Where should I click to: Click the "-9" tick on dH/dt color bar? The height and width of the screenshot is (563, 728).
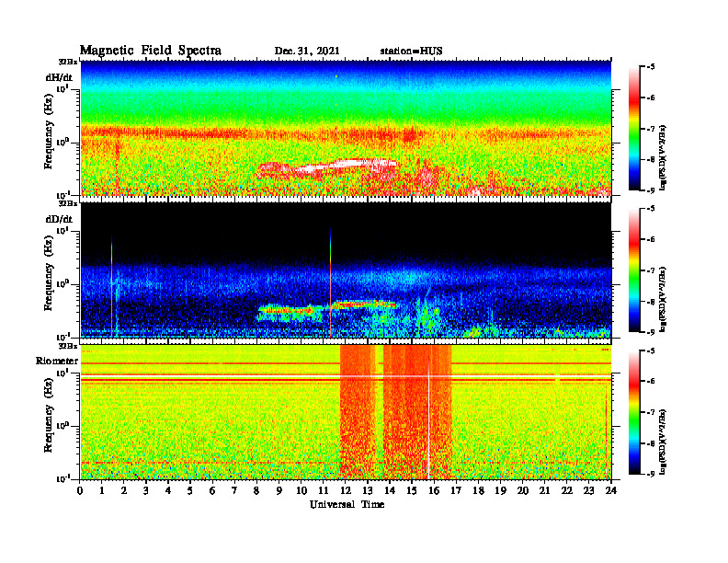click(650, 190)
